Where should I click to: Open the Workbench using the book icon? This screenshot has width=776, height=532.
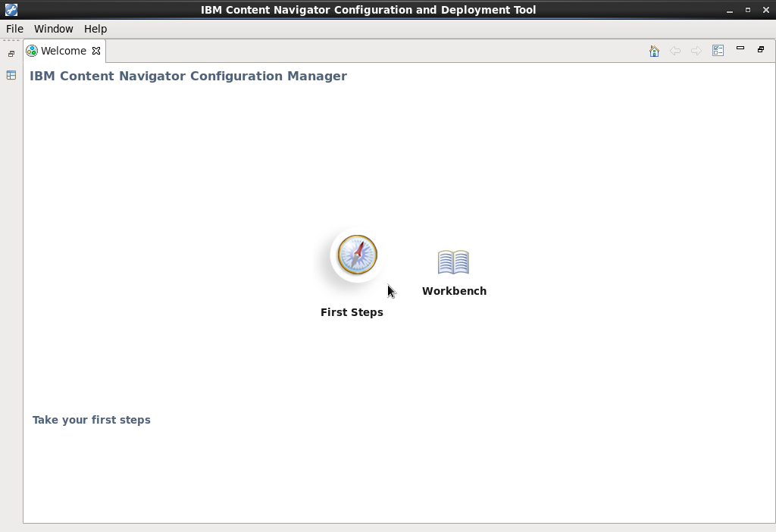[x=453, y=261]
